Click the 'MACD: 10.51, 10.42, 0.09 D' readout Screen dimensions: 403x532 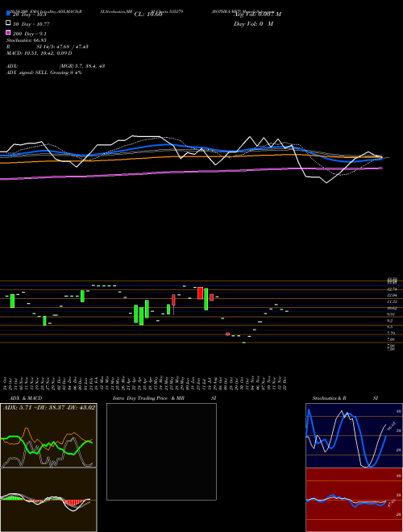(39, 53)
